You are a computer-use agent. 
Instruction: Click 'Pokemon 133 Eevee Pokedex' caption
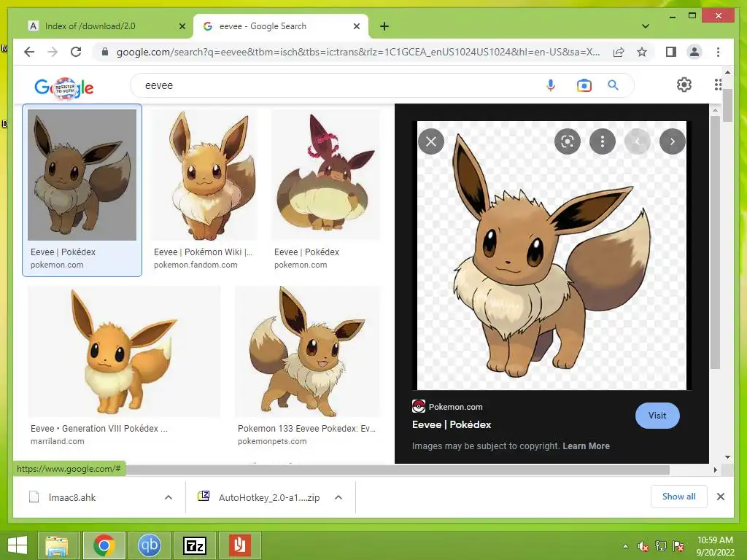click(x=306, y=428)
